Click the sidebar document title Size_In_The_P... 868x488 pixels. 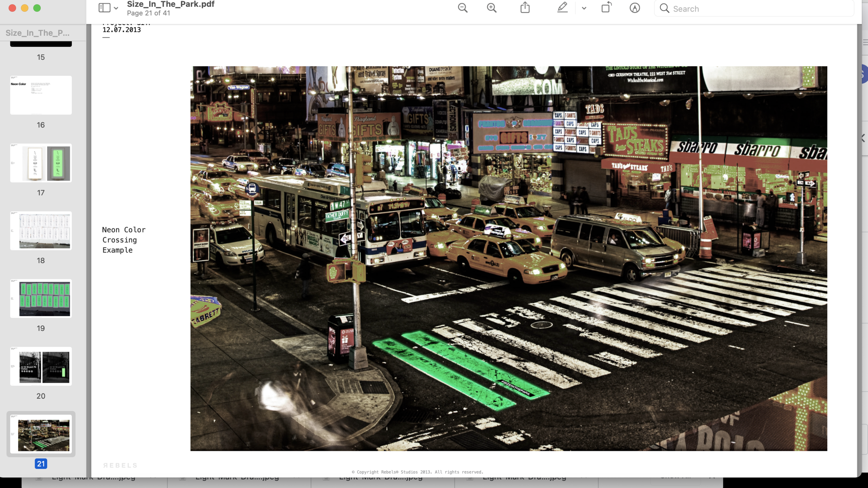click(x=37, y=33)
